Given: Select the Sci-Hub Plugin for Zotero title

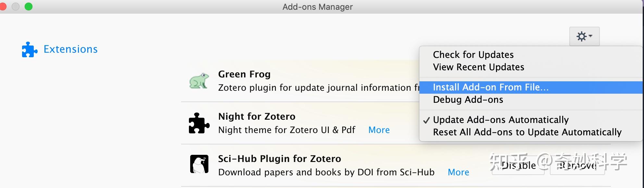Looking at the screenshot, I should 279,159.
